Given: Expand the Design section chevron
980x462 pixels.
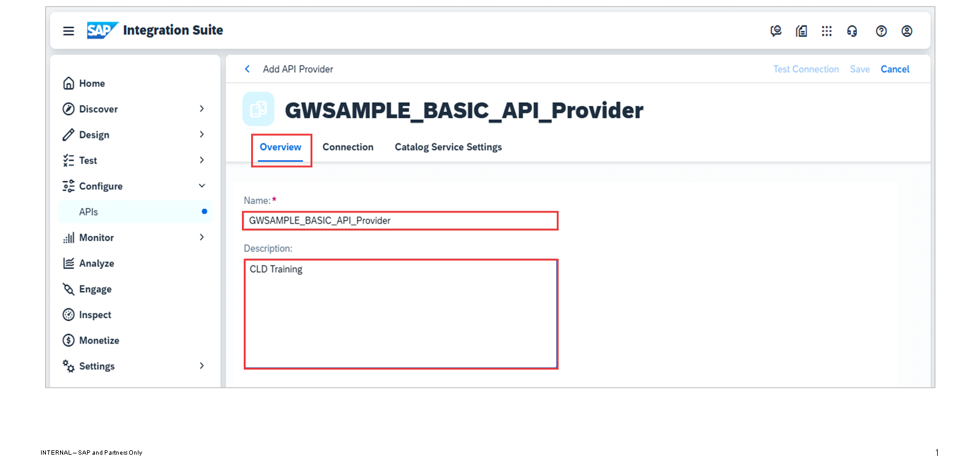Looking at the screenshot, I should point(202,135).
